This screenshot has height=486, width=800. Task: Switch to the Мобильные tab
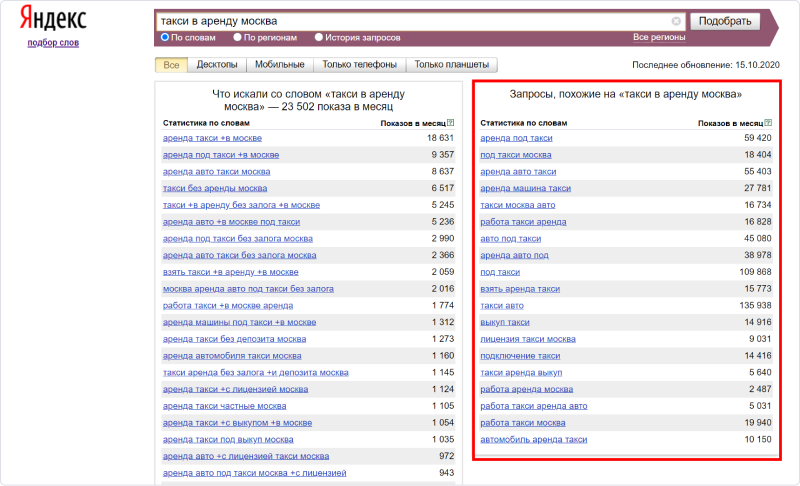[280, 65]
